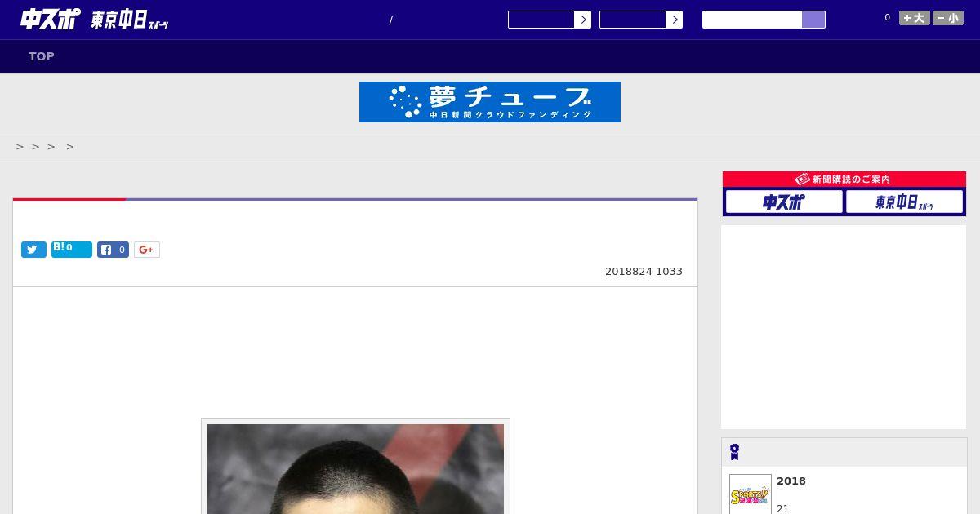Increase font size with the 大 button
The height and width of the screenshot is (514, 980).
coord(915,18)
